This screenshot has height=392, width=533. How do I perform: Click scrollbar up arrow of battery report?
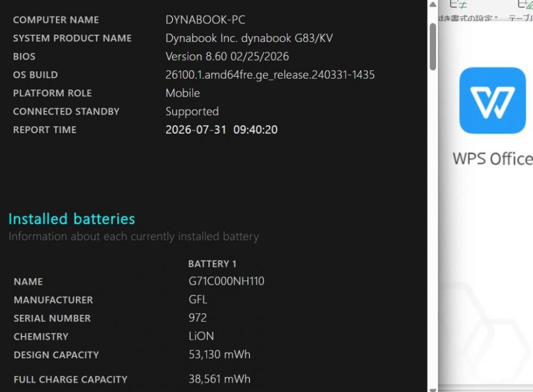(x=433, y=4)
